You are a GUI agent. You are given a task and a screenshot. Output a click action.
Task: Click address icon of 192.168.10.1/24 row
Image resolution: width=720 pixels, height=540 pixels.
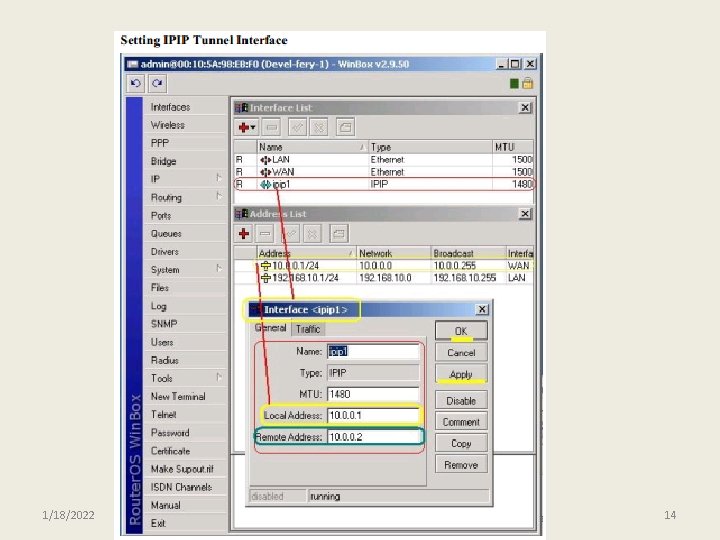(x=265, y=278)
